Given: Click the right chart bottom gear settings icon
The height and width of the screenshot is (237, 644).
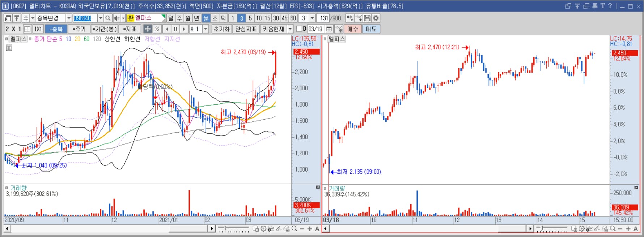Looking at the screenshot, I should tap(582, 229).
